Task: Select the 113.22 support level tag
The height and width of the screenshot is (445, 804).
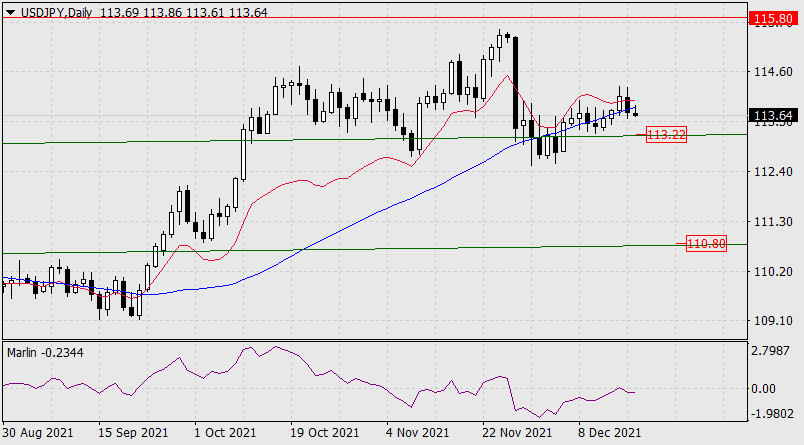Action: point(666,135)
